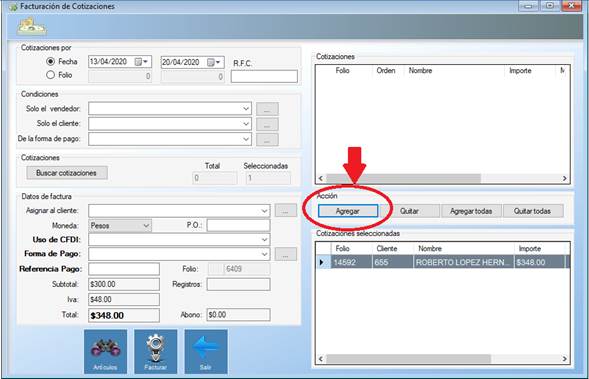
Task: Click the ROBERTO LOPEZ HERN name cell
Action: (x=464, y=262)
